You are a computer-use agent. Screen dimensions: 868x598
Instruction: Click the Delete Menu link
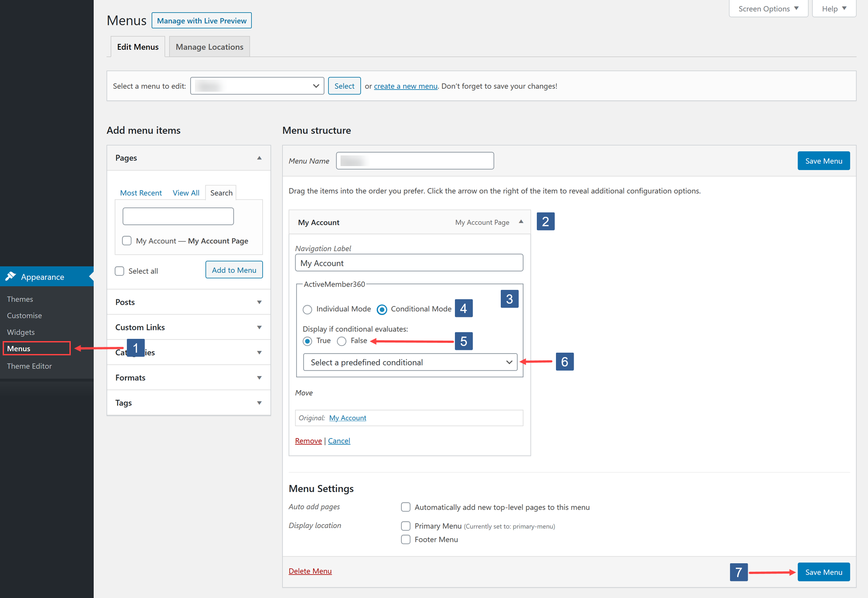[x=310, y=571]
